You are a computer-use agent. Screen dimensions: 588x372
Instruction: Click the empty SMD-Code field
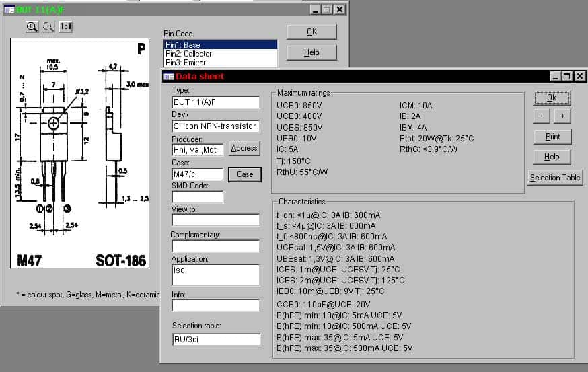tap(198, 197)
